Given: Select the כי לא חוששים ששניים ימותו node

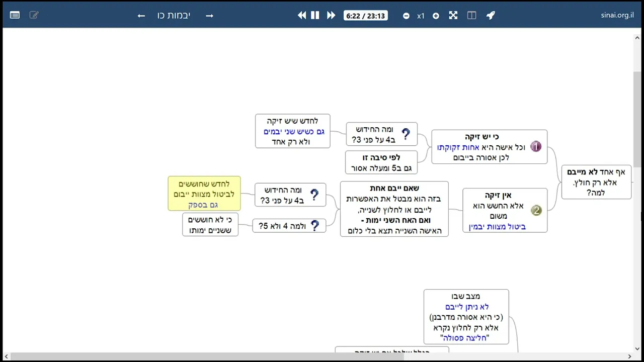Looking at the screenshot, I should tap(210, 225).
